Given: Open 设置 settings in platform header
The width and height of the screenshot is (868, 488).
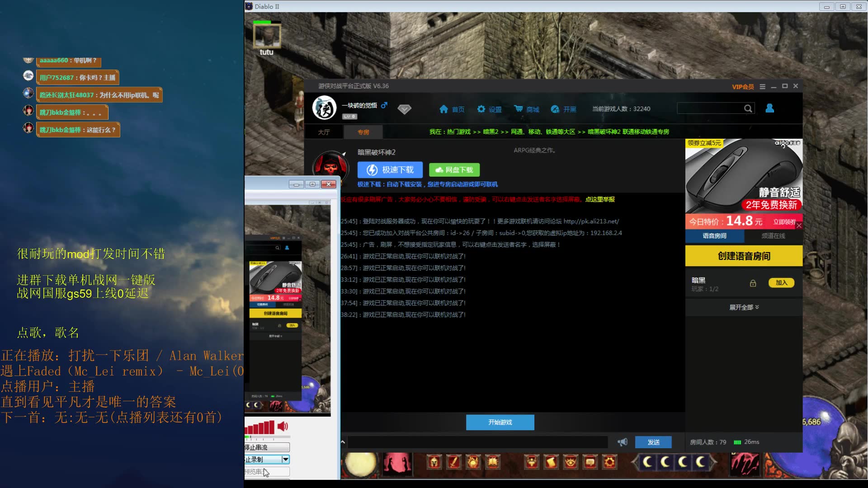Looking at the screenshot, I should [x=490, y=109].
